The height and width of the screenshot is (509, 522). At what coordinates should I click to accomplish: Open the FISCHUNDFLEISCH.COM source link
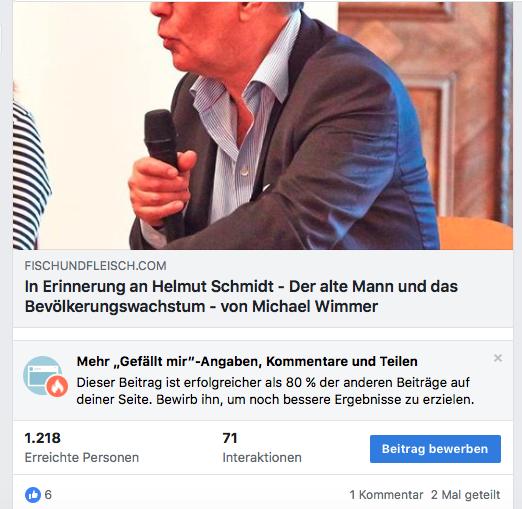click(95, 266)
